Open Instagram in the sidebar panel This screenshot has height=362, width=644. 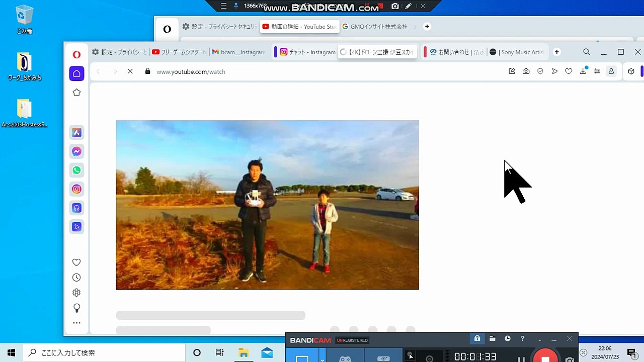pos(76,189)
